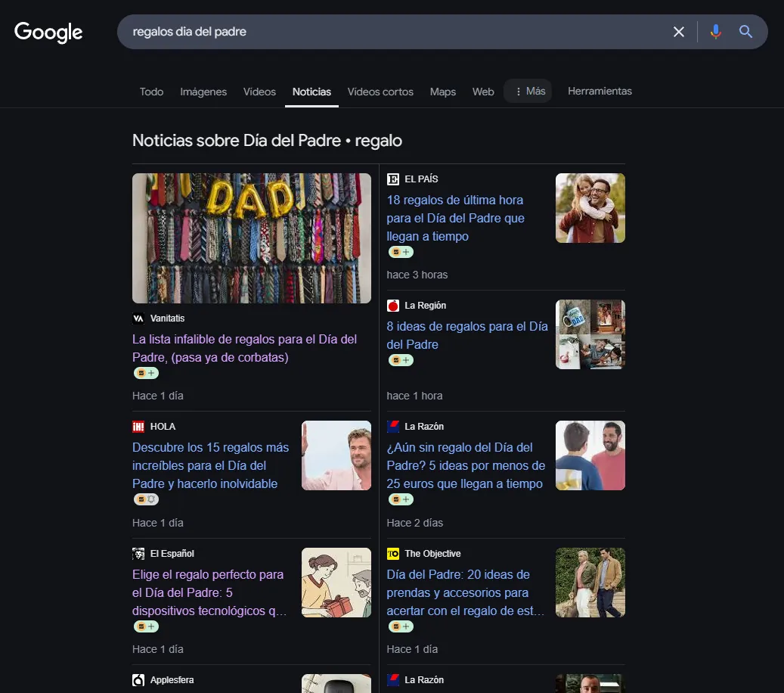The width and height of the screenshot is (784, 693).
Task: Click the badge under The Objective article
Action: point(401,626)
